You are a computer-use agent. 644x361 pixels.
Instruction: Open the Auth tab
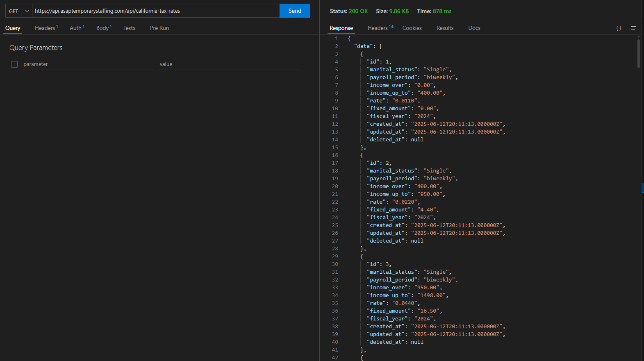tap(77, 28)
